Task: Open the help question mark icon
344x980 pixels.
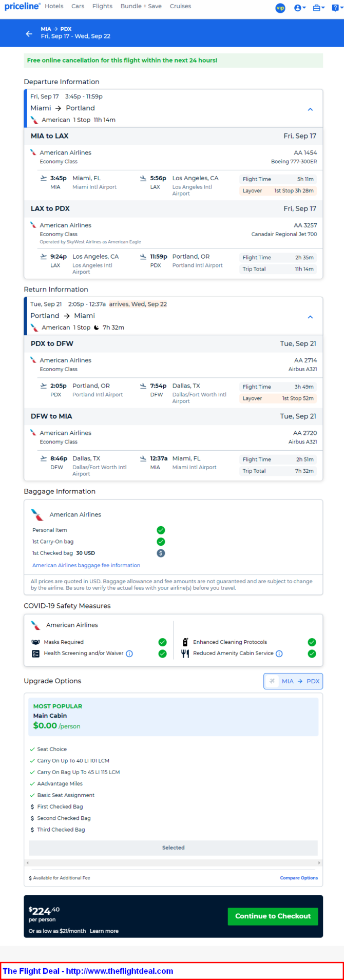Action: [x=336, y=8]
